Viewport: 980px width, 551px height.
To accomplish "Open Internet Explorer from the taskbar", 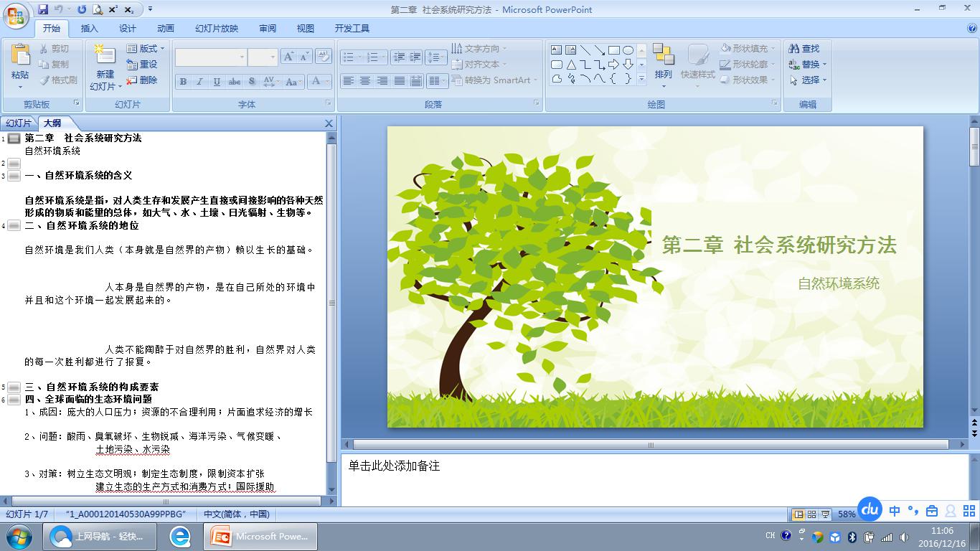I will [x=180, y=536].
